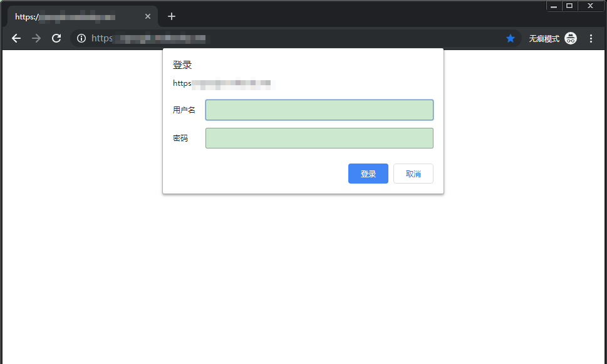Screen dimensions: 607x364
Task: Click the 用户名 username input field
Action: point(319,110)
